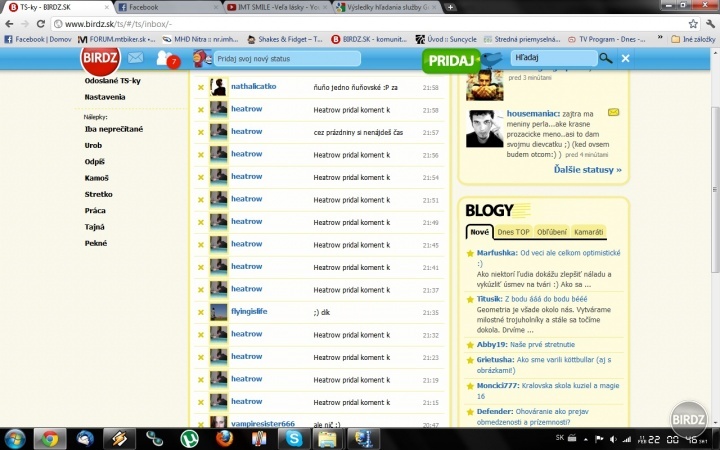Open Chrome wrench settings menu

coord(710,24)
